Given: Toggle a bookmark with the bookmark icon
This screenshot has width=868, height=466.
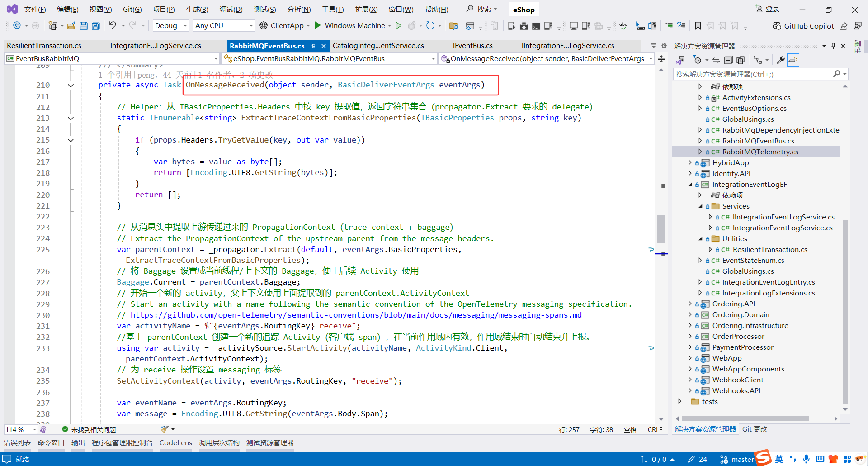Looking at the screenshot, I should pos(698,26).
